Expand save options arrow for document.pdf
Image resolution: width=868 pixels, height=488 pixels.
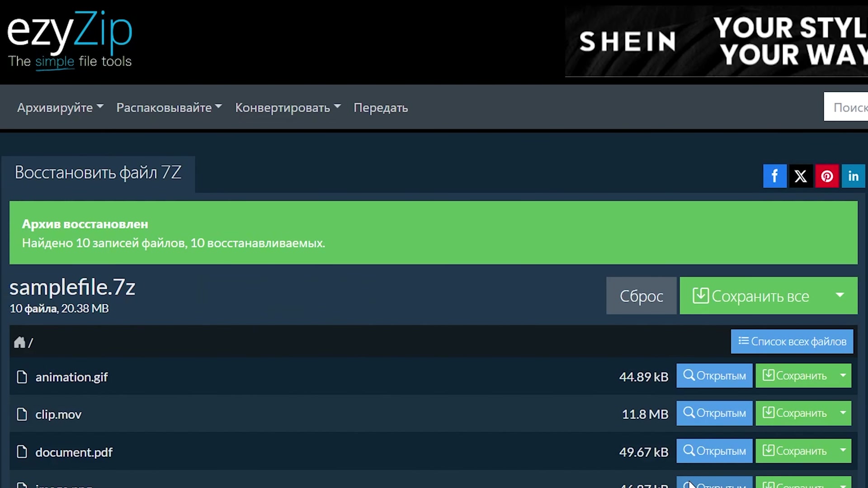pos(843,450)
